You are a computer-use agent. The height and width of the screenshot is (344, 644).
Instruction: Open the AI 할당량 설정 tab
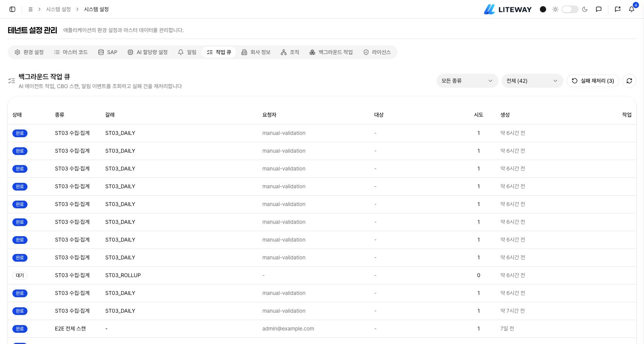[x=147, y=52]
